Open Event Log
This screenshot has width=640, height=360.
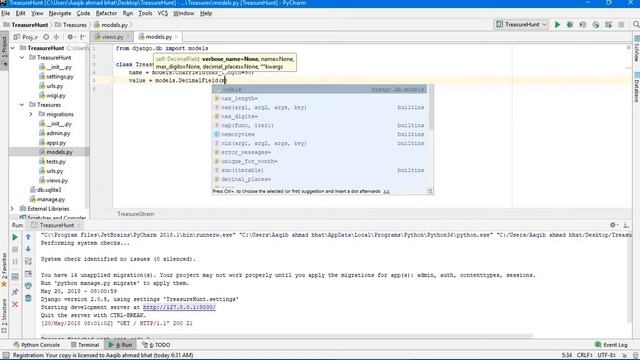click(x=611, y=345)
